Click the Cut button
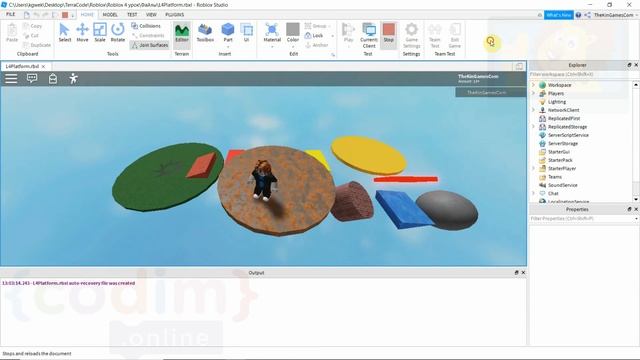 point(31,36)
